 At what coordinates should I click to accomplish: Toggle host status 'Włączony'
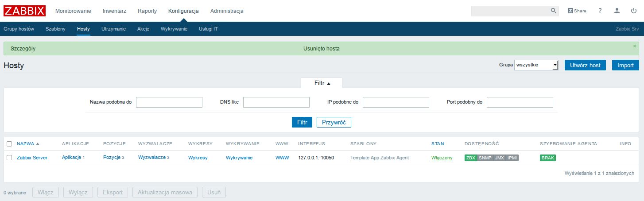point(442,158)
